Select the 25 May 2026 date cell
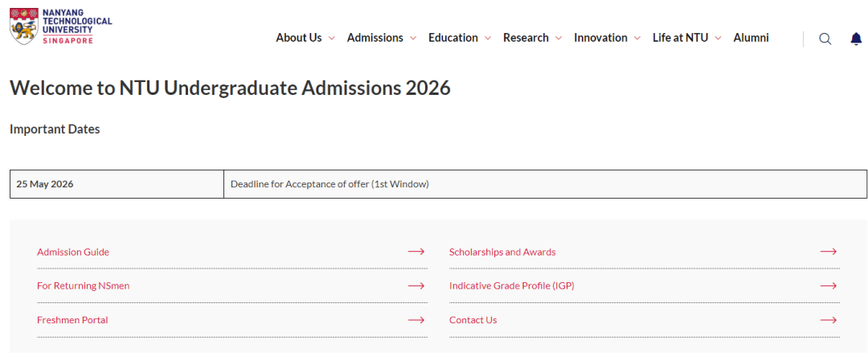868x357 pixels. (117, 184)
